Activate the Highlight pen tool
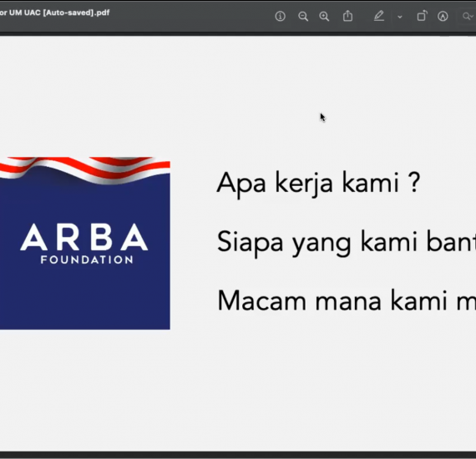476x459 pixels. coord(379,16)
